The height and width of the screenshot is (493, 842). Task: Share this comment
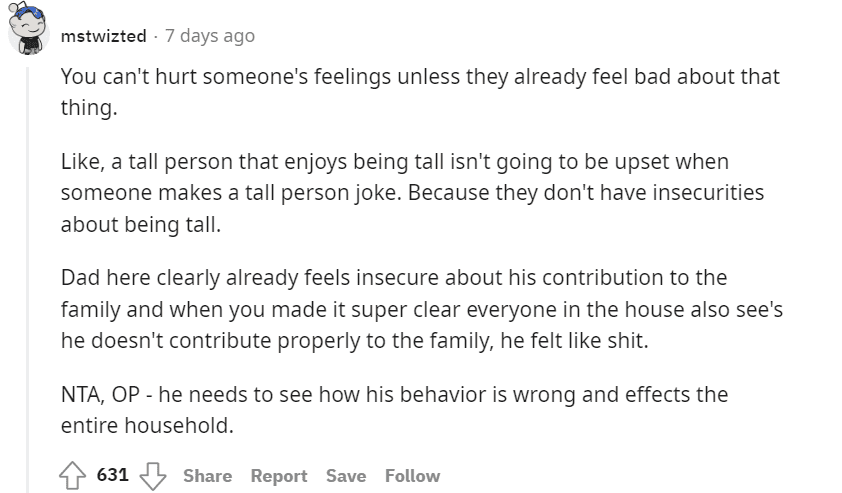tap(207, 476)
